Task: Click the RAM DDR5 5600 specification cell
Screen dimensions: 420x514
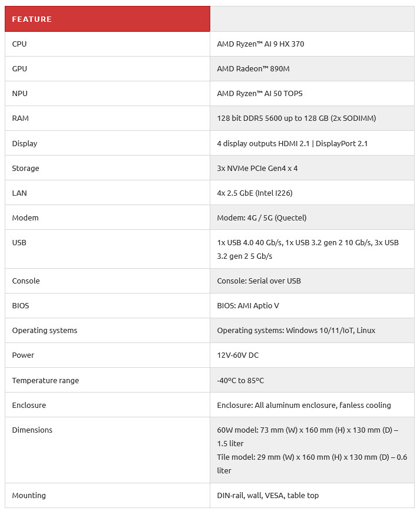Action: pyautogui.click(x=296, y=118)
